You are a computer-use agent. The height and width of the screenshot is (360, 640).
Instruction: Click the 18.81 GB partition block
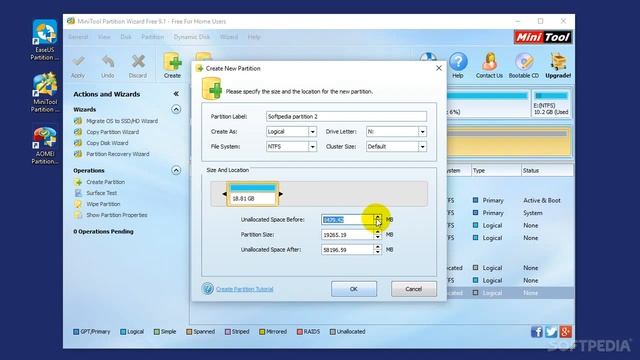pyautogui.click(x=253, y=194)
